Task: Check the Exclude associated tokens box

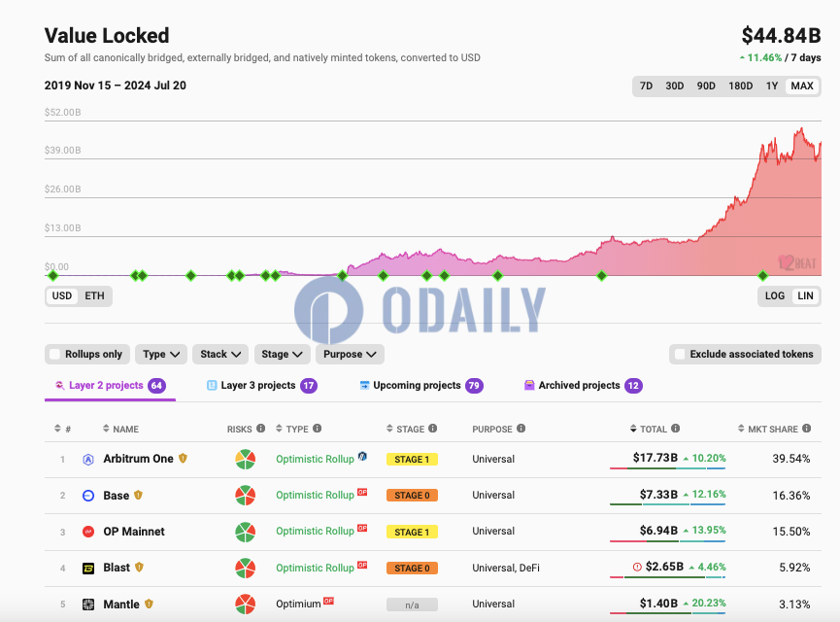Action: [680, 354]
